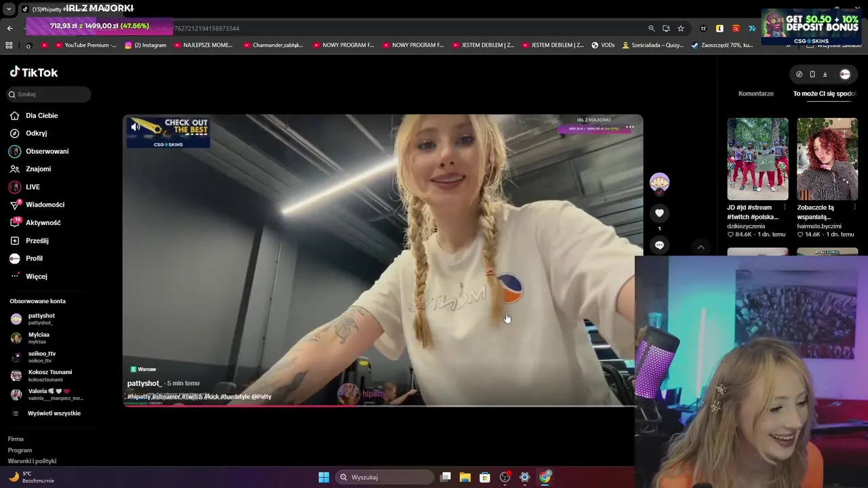Open (2) Instagram bookmark

click(x=146, y=45)
